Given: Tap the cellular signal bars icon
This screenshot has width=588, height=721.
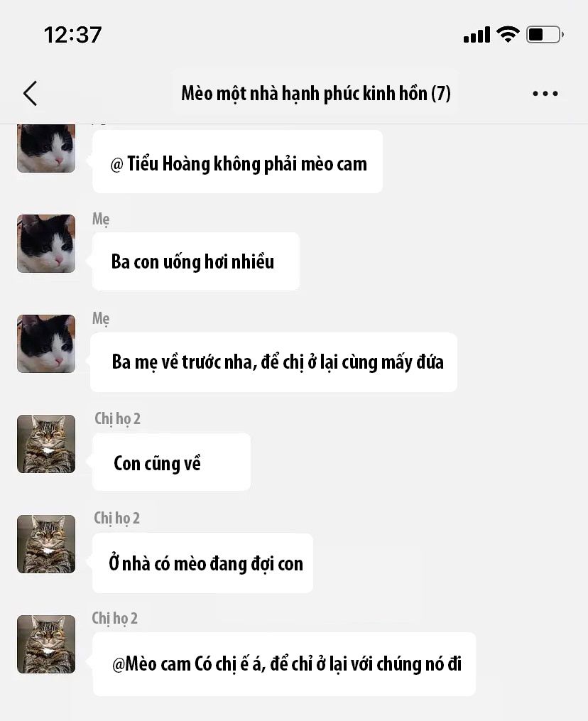Looking at the screenshot, I should click(477, 35).
